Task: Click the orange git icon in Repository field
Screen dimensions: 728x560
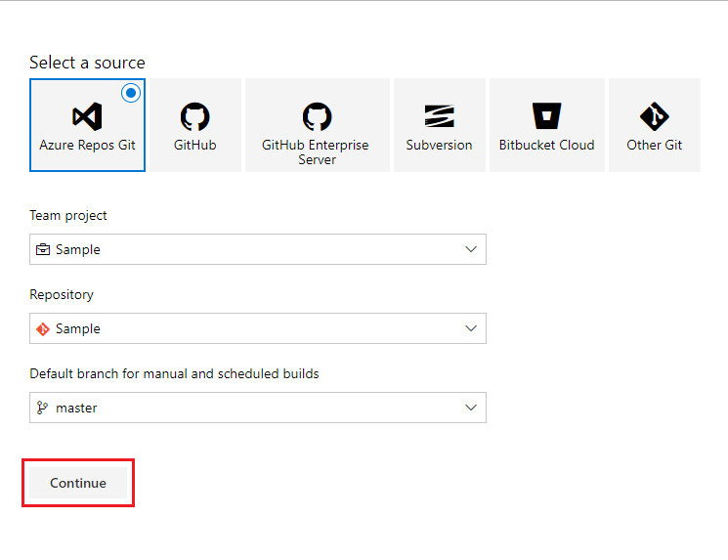Action: [x=43, y=328]
